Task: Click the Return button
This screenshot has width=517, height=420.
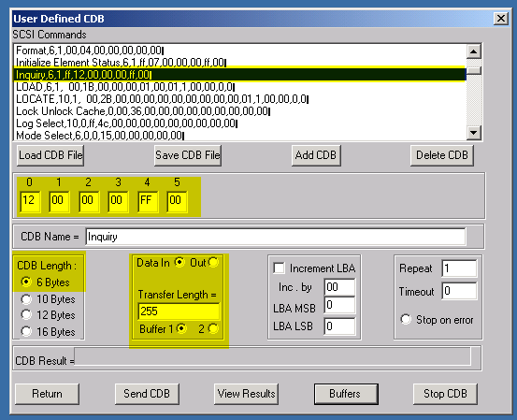Action: click(x=47, y=394)
